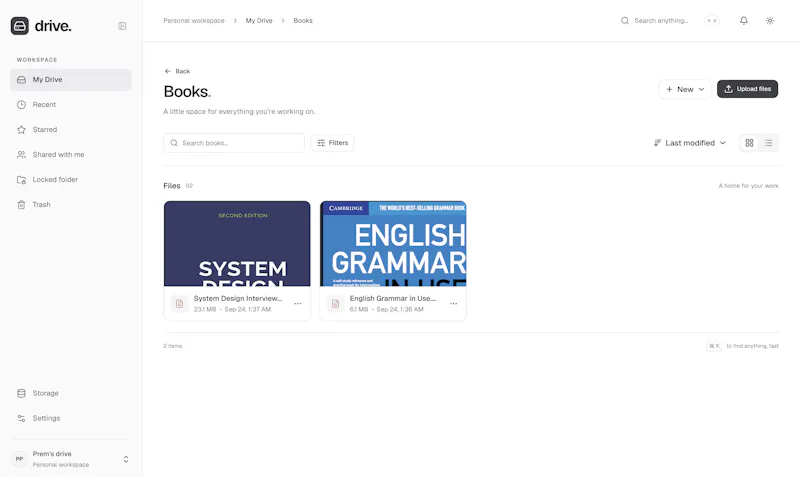Viewport: 800px width, 477px height.
Task: Click PDF icon of English Grammar in Use
Action: coord(335,304)
